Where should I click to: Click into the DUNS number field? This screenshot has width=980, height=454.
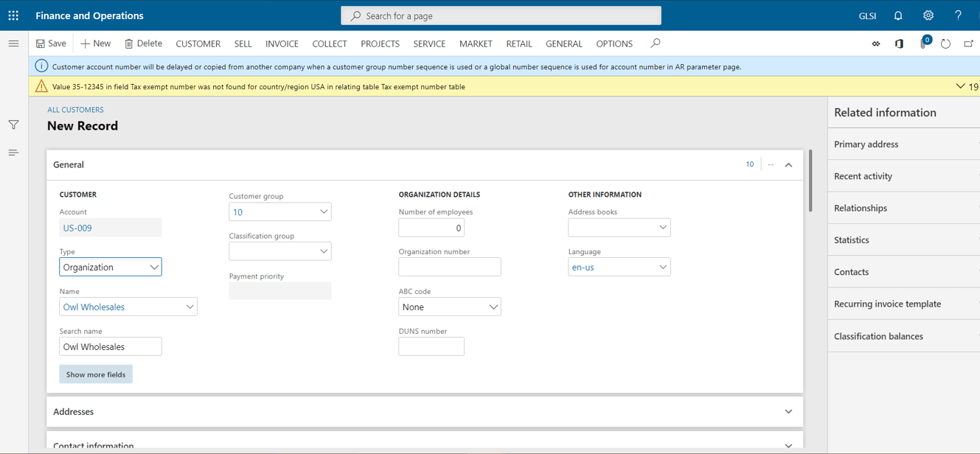pos(431,346)
